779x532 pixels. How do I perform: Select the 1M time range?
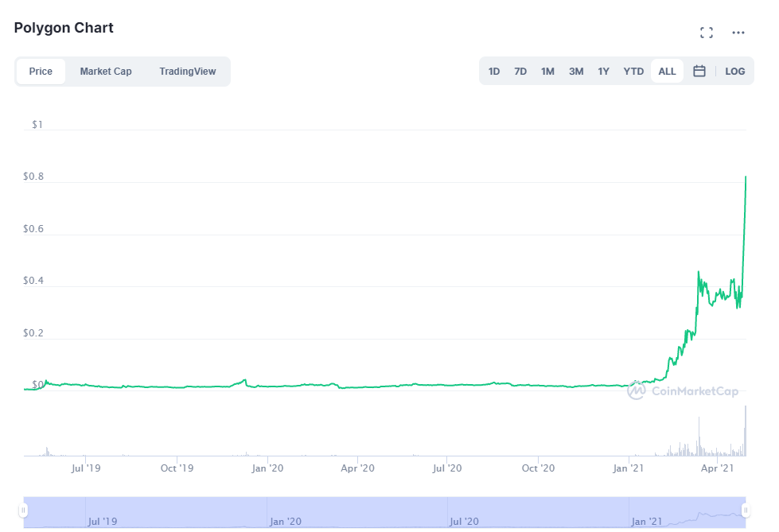pos(547,71)
